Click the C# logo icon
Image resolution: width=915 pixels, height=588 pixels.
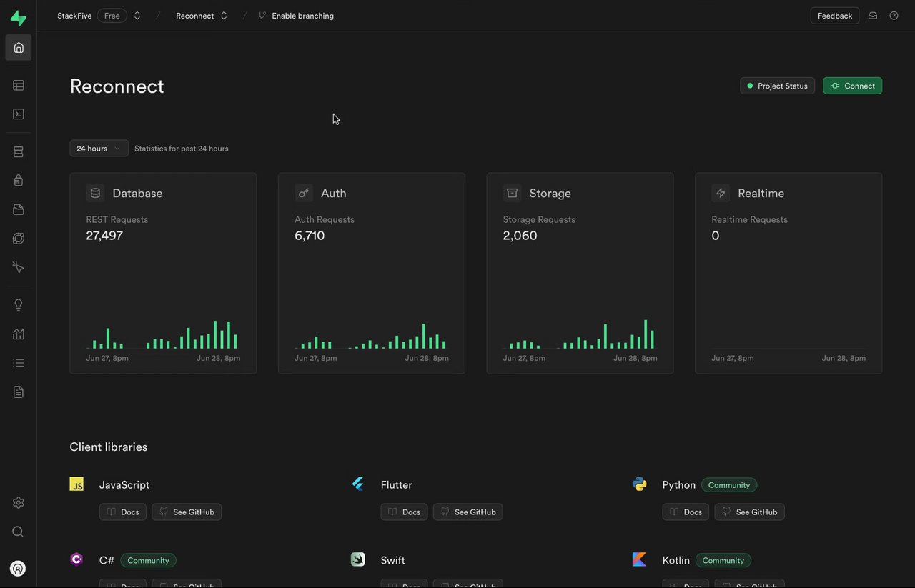76,559
